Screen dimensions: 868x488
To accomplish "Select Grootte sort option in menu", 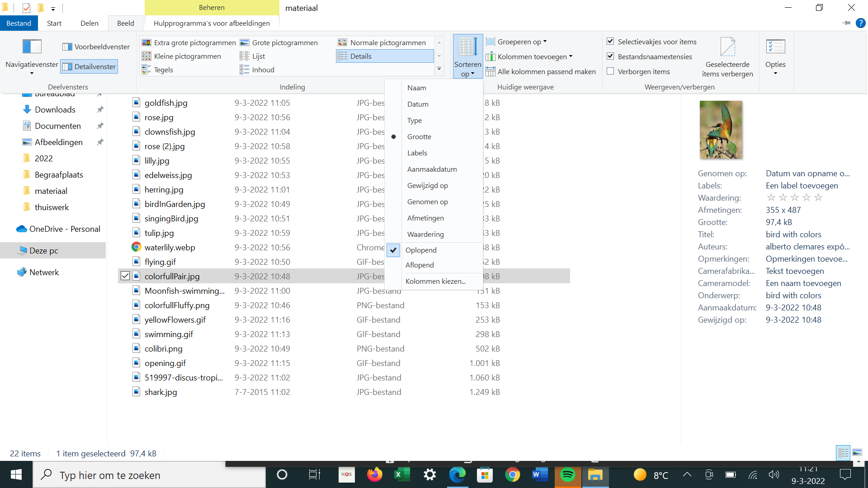I will pos(419,136).
